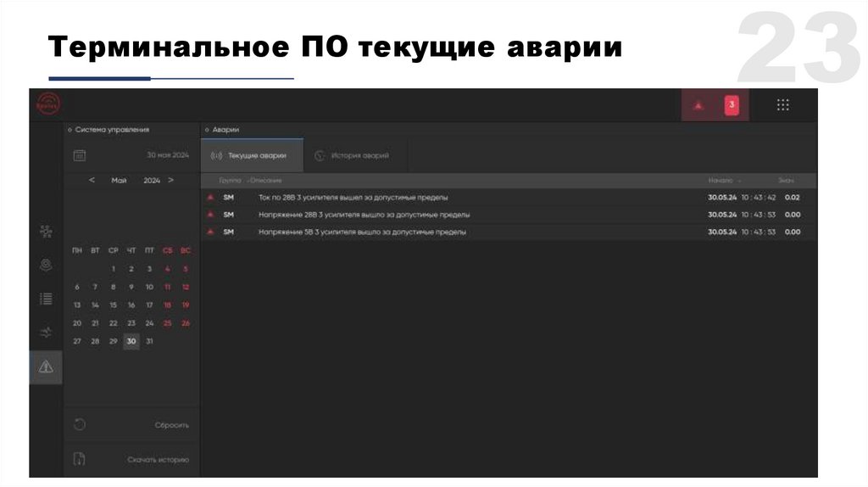Sort by the Группа column header
This screenshot has height=487, width=868.
(x=230, y=181)
